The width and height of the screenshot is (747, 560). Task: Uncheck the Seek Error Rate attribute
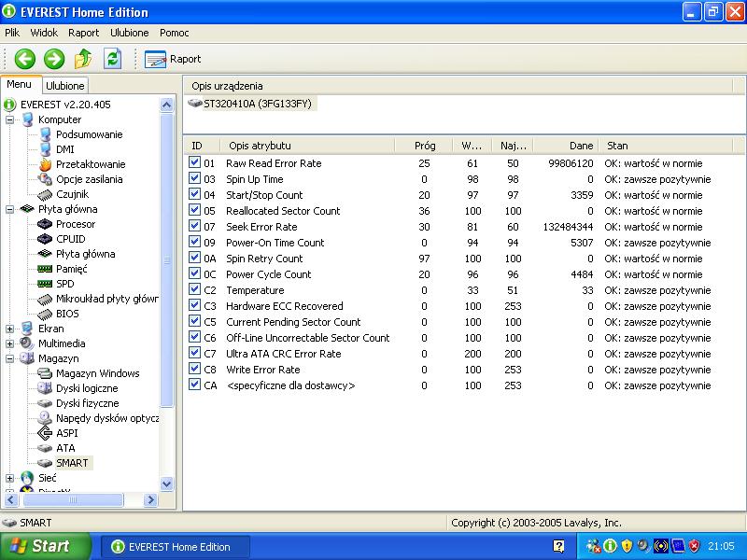pos(194,226)
